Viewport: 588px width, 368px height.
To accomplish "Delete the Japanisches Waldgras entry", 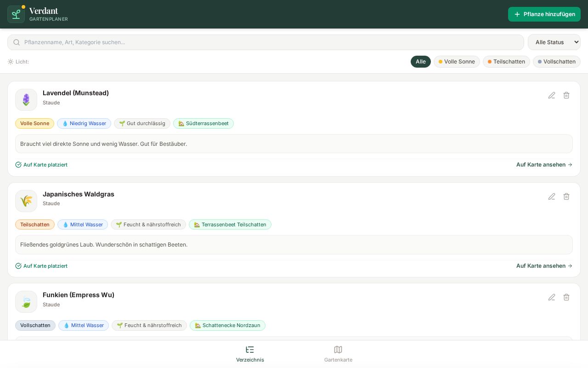I will (x=566, y=196).
